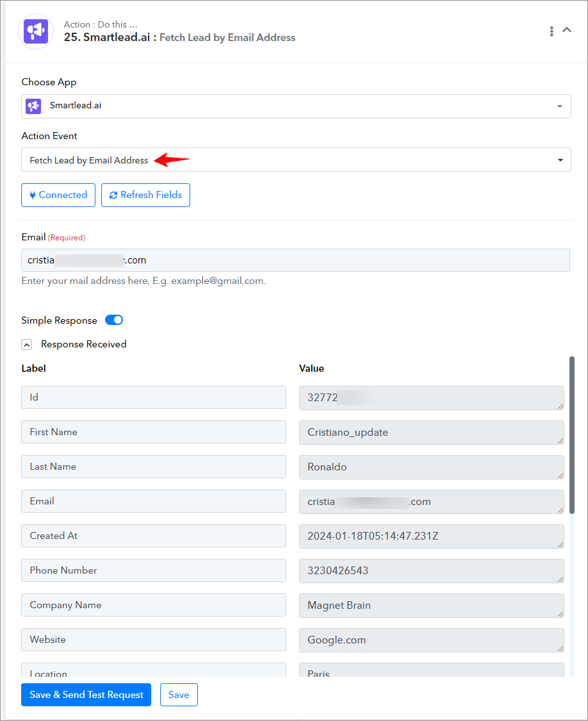Open the Action Event dropdown

click(x=296, y=160)
